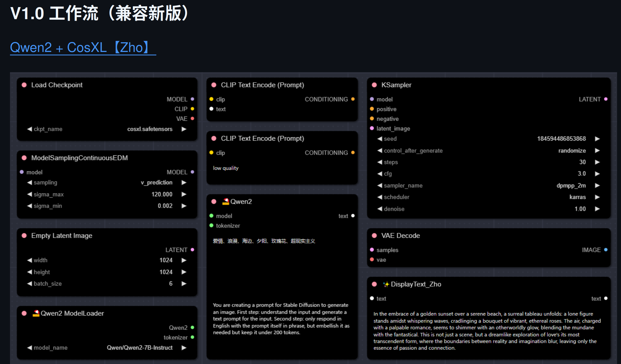Select next checkpoint with ckpt_name right arrow
This screenshot has height=364, width=621.
pos(184,129)
